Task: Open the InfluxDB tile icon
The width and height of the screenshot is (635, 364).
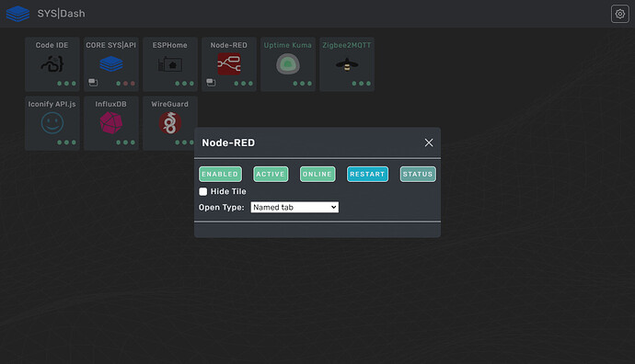Action: (111, 123)
